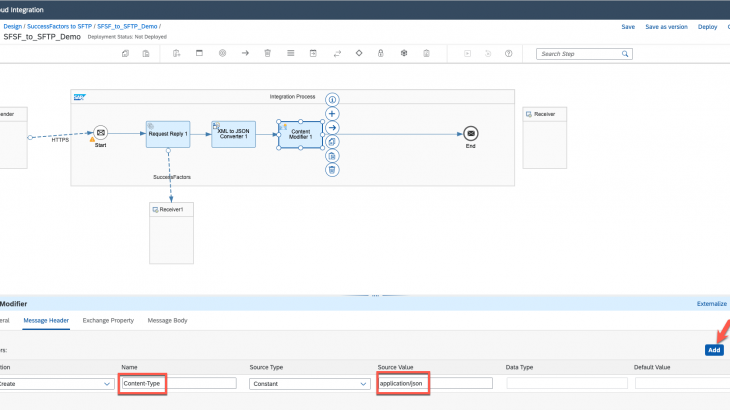Screen dimensions: 730x410
Task: Click the plus Add button next to Content Modifier 1
Action: pyautogui.click(x=332, y=114)
